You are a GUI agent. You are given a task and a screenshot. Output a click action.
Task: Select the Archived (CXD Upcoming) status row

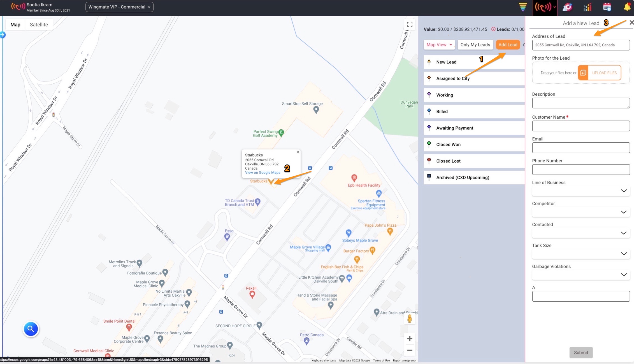pyautogui.click(x=474, y=178)
